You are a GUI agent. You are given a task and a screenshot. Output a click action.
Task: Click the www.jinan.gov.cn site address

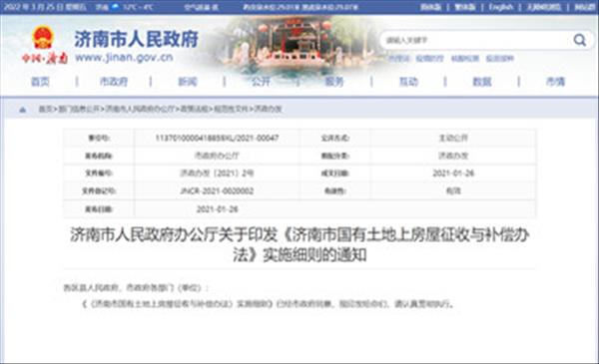124,58
